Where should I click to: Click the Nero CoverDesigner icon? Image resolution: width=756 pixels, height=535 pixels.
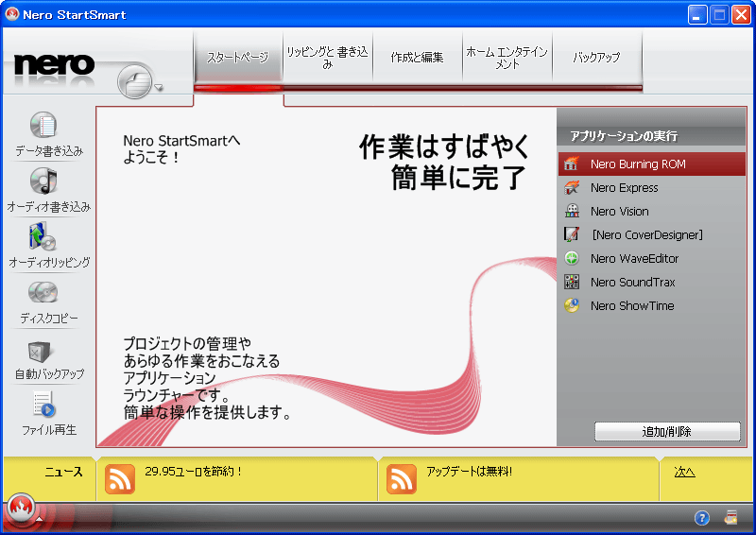pos(572,234)
